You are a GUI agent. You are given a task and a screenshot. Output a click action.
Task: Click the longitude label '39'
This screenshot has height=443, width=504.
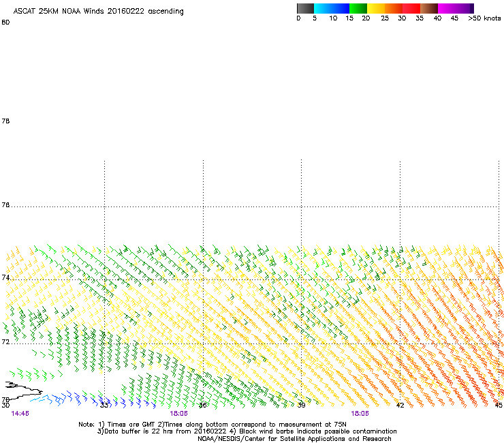tap(301, 406)
